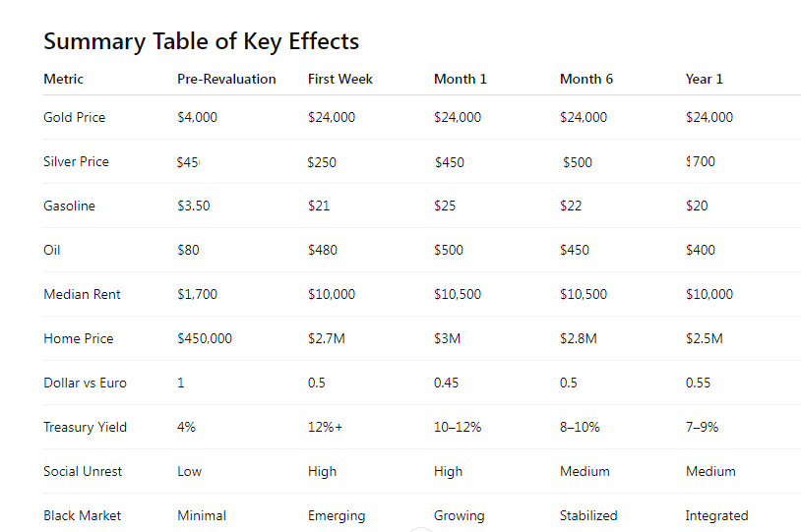Click the Black Market row label
Screen dimensions: 801x532
[x=83, y=515]
